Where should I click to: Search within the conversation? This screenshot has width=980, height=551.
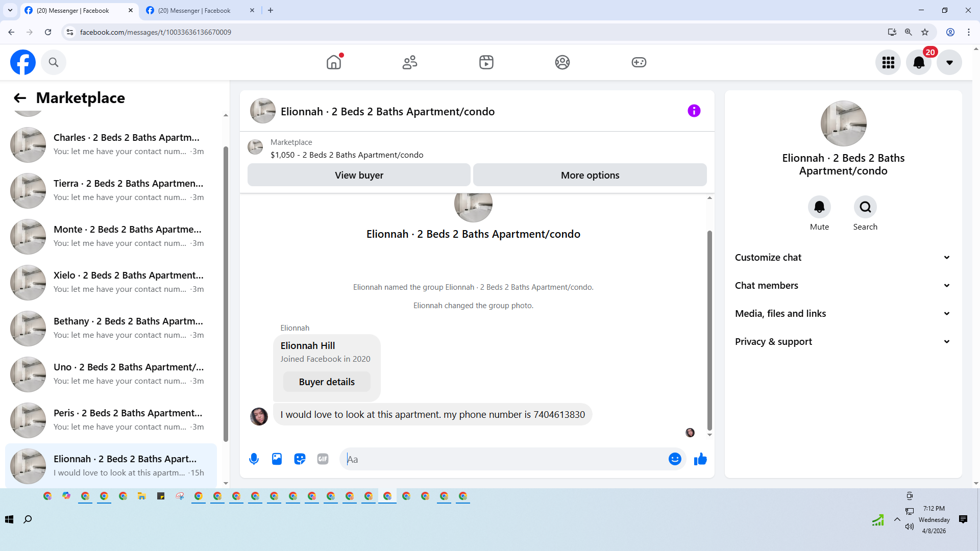tap(865, 207)
